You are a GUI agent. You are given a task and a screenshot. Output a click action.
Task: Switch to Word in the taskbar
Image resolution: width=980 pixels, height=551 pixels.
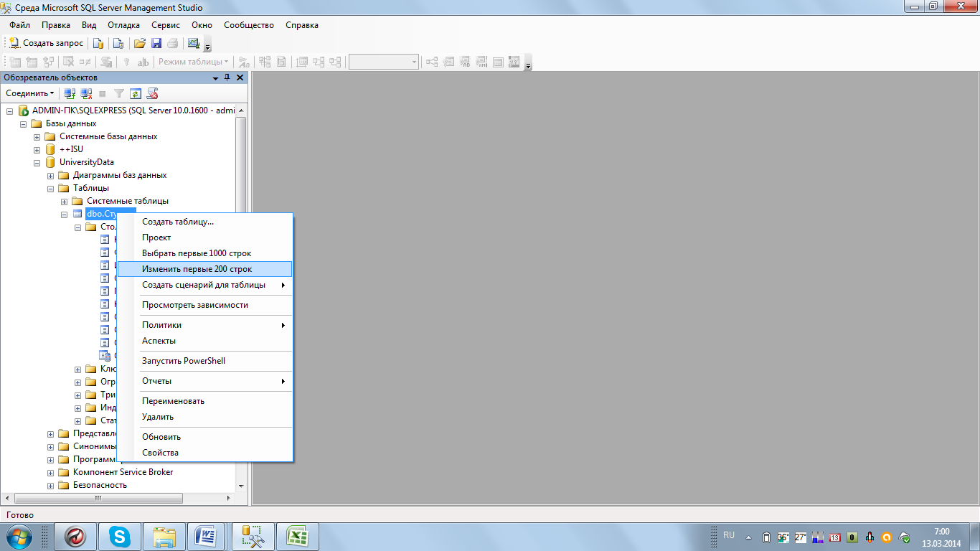click(x=206, y=537)
